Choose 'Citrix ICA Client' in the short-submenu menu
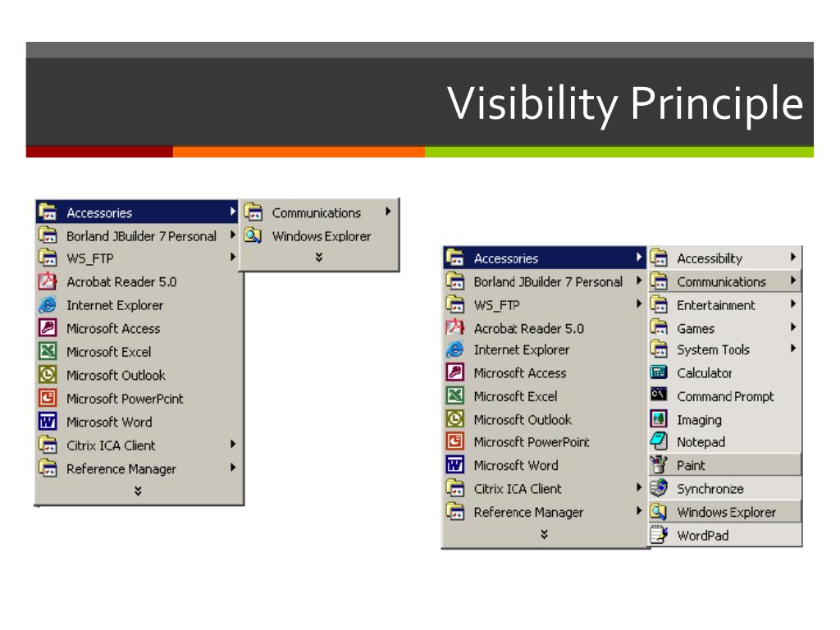Viewport: 840px width, 630px height. coord(138,445)
